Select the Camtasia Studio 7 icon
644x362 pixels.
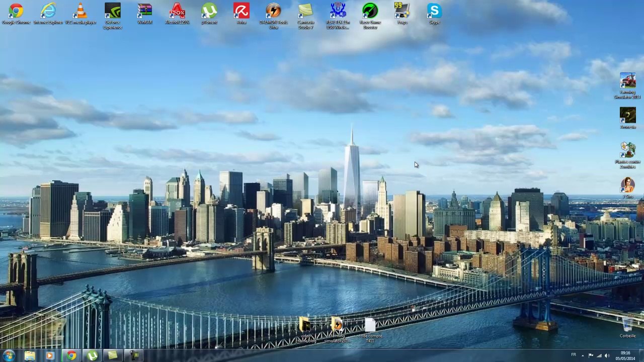click(306, 16)
